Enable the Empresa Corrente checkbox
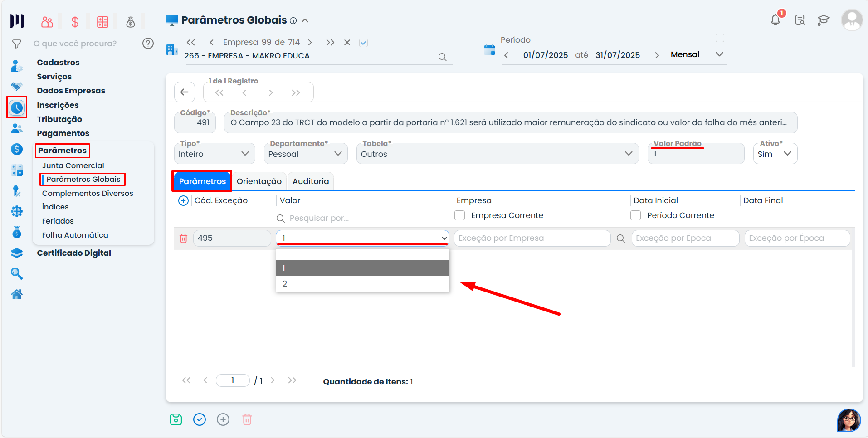Image resolution: width=868 pixels, height=438 pixels. pyautogui.click(x=460, y=215)
